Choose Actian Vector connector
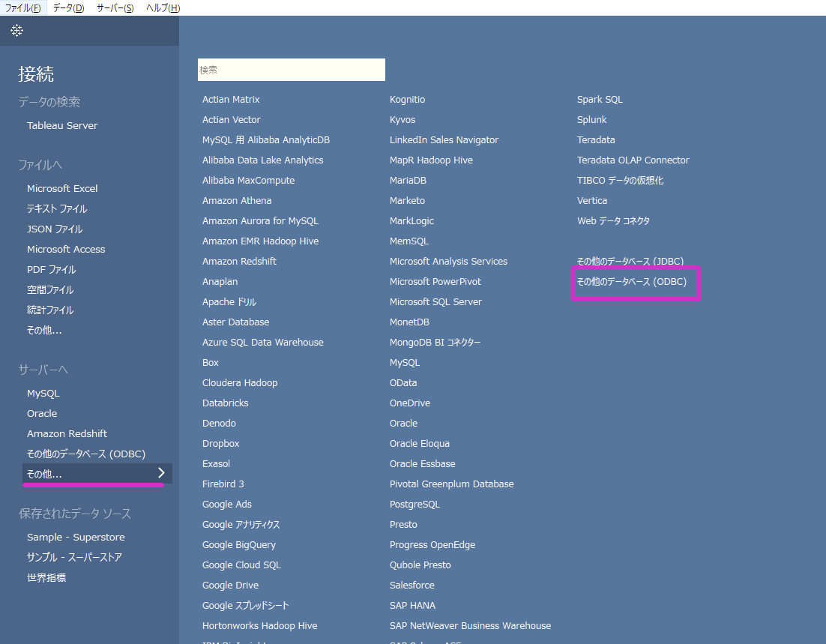The image size is (826, 644). pos(232,120)
